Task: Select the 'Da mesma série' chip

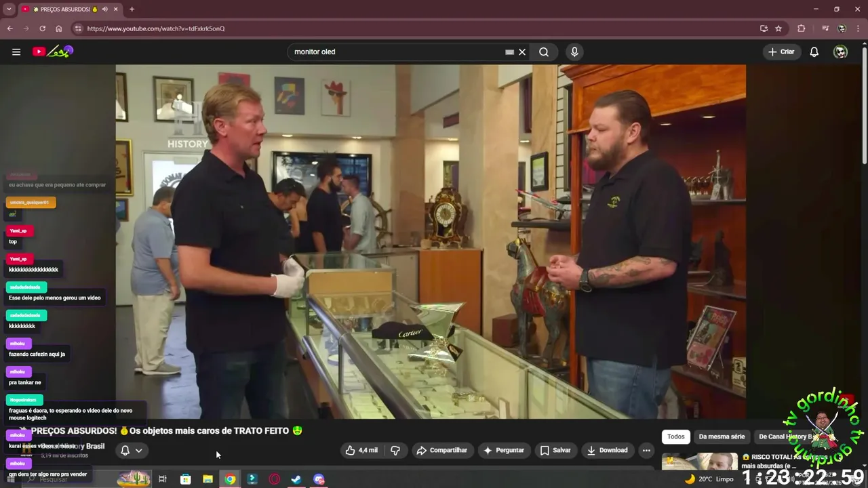Action: (722, 436)
